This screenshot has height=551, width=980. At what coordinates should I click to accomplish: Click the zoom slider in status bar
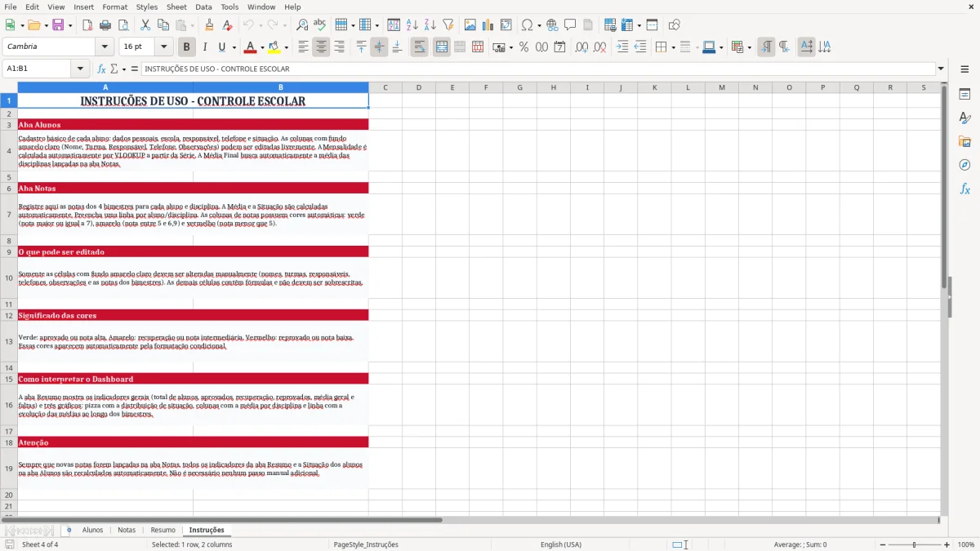pos(915,544)
